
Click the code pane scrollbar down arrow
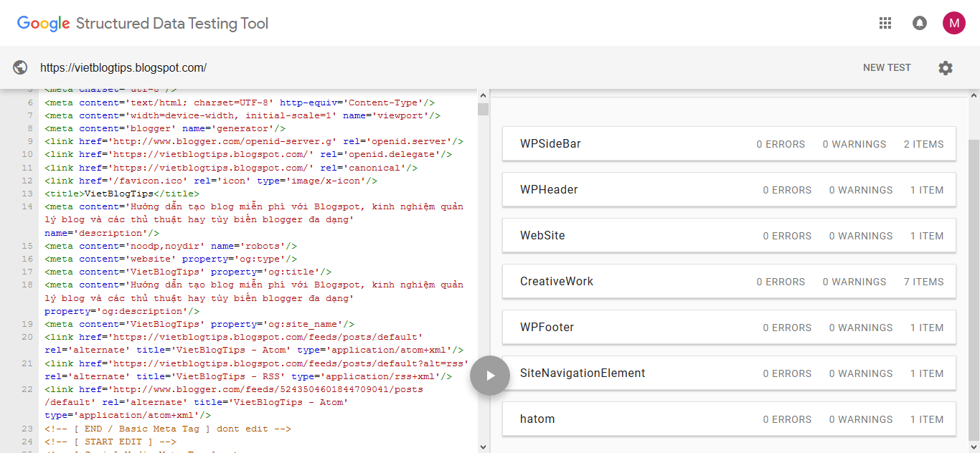pos(483,447)
